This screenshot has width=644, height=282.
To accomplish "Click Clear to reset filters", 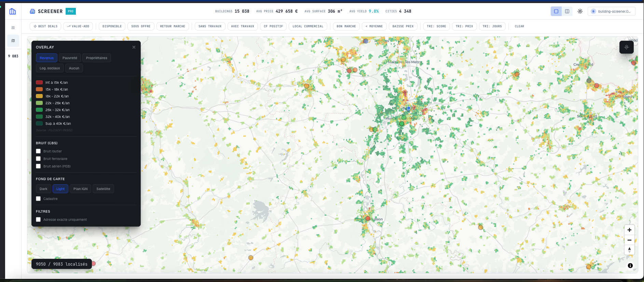I will pos(519,26).
